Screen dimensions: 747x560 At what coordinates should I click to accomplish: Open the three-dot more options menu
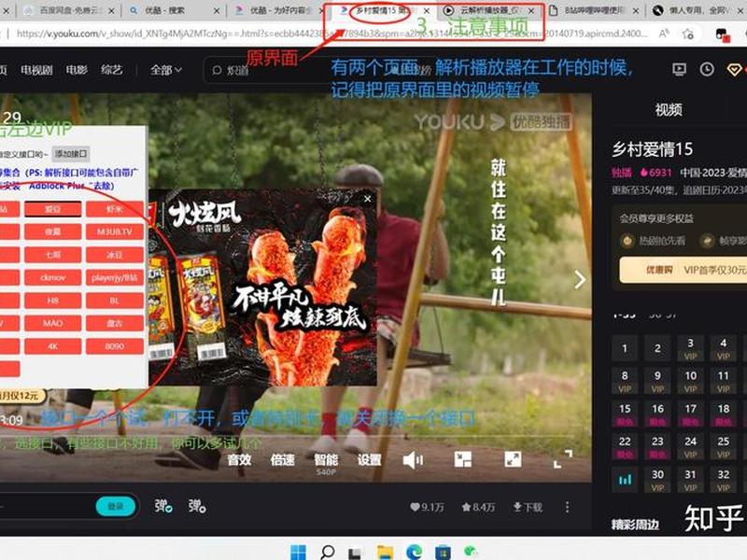(567, 507)
